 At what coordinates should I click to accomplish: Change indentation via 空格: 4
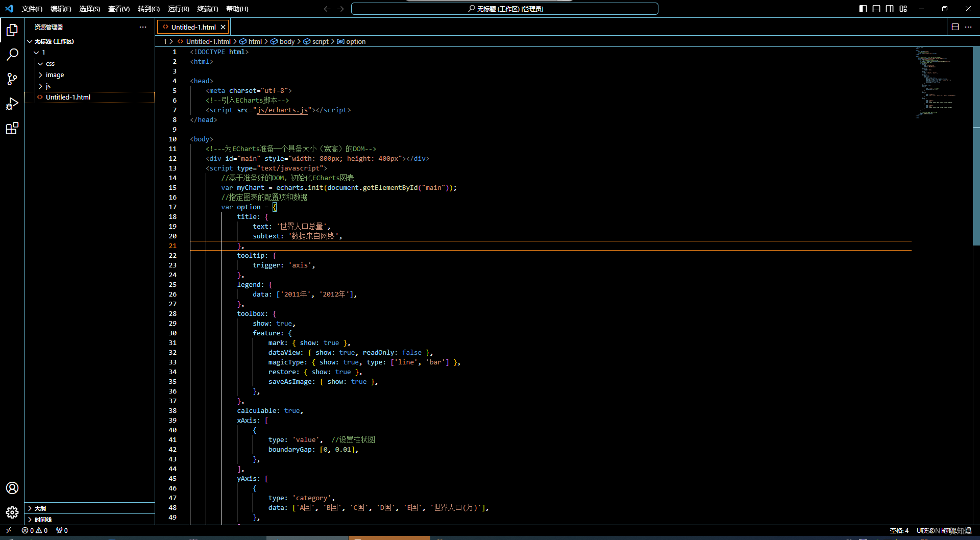click(899, 530)
